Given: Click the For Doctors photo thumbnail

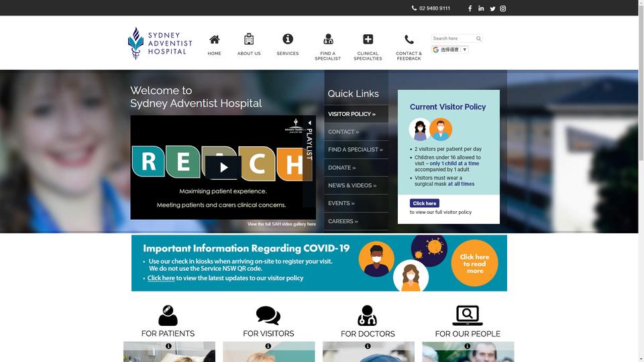Looking at the screenshot, I should pos(368,352).
